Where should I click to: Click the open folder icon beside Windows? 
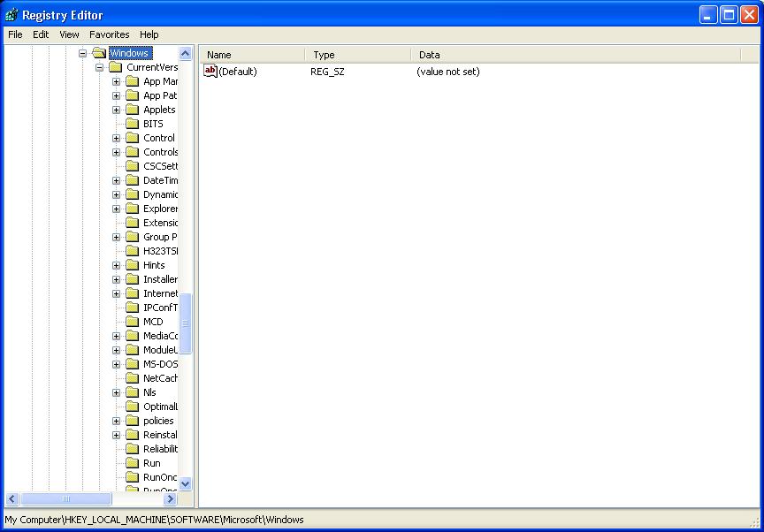pos(99,52)
